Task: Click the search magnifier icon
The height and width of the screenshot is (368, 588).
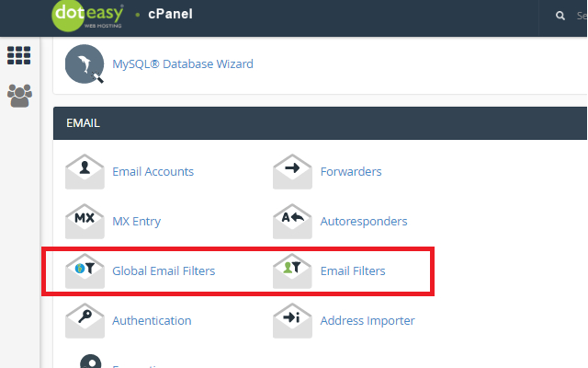Action: click(x=560, y=16)
